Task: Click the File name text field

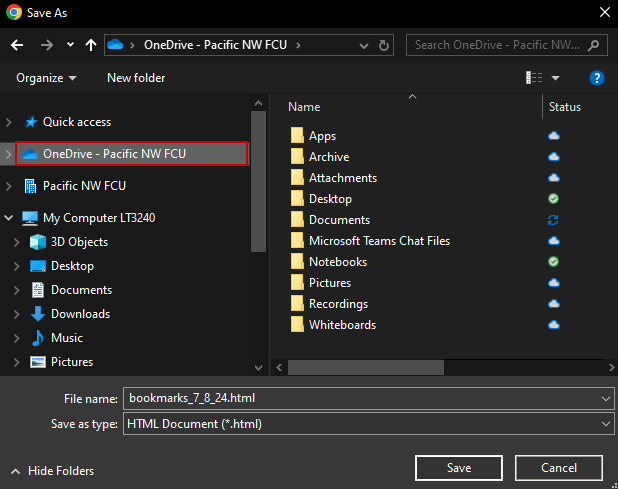Action: (x=360, y=398)
